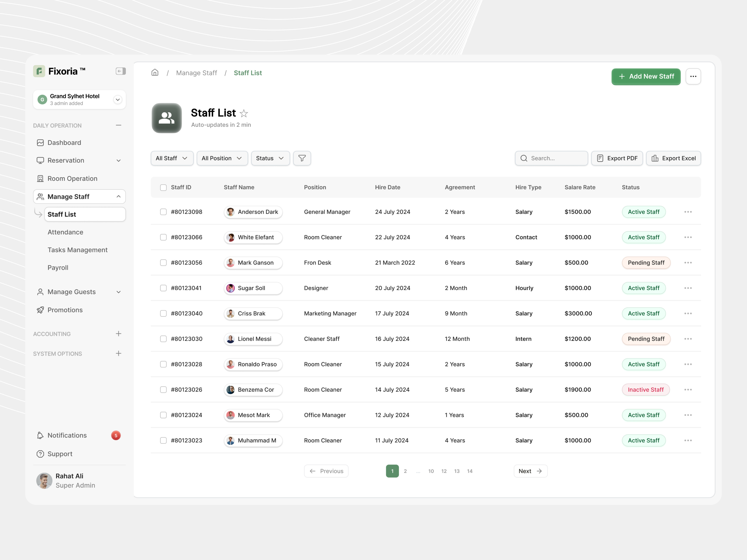Click Export Excel to download spreadsheet
Viewport: 747px width, 560px height.
[x=673, y=158]
